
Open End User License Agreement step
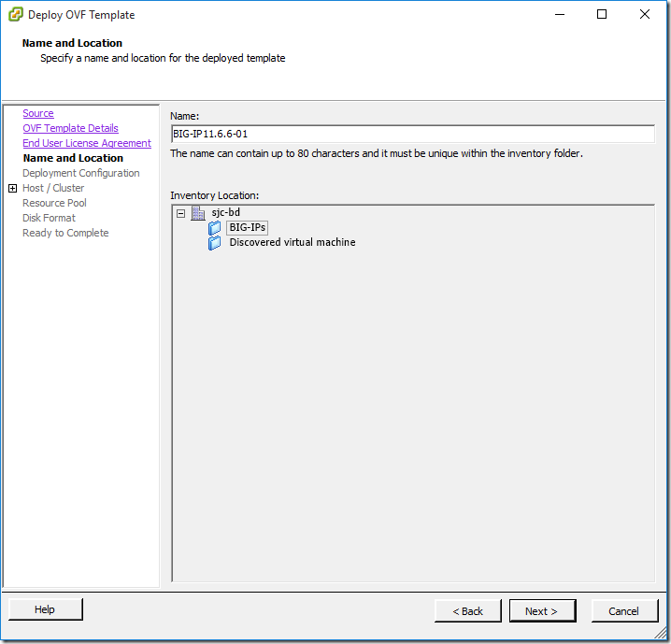[87, 143]
